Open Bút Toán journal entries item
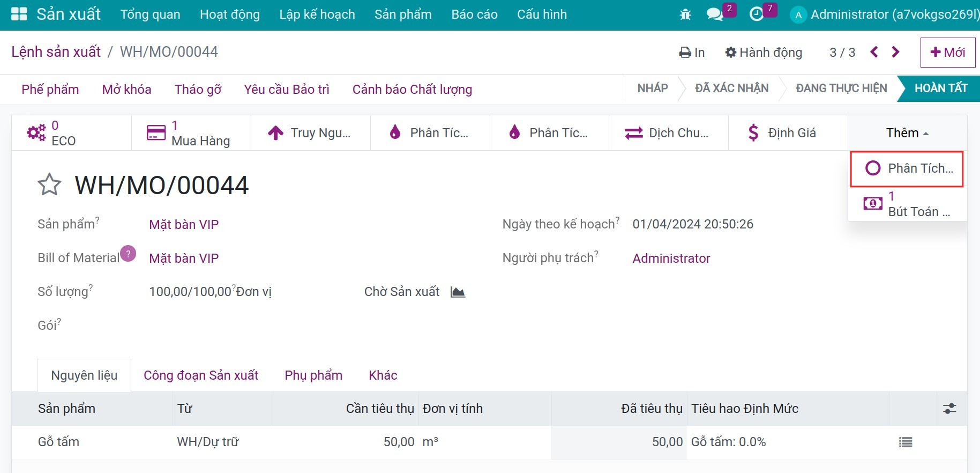Viewport: 980px width, 473px height. click(x=907, y=204)
